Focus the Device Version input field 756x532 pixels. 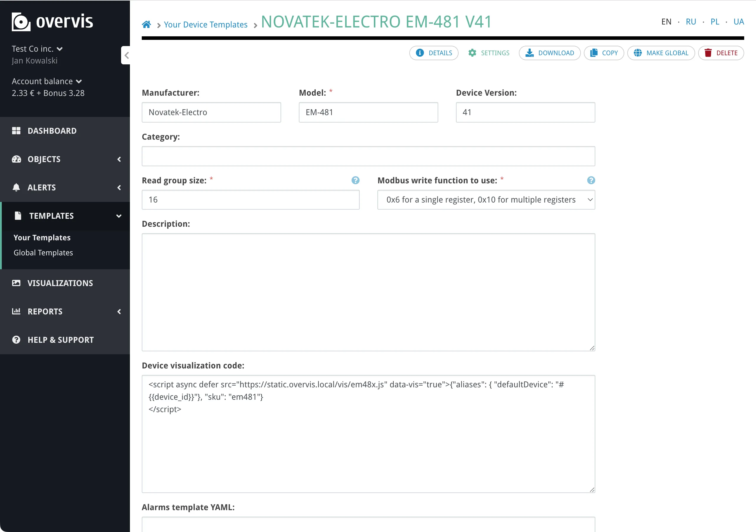525,112
